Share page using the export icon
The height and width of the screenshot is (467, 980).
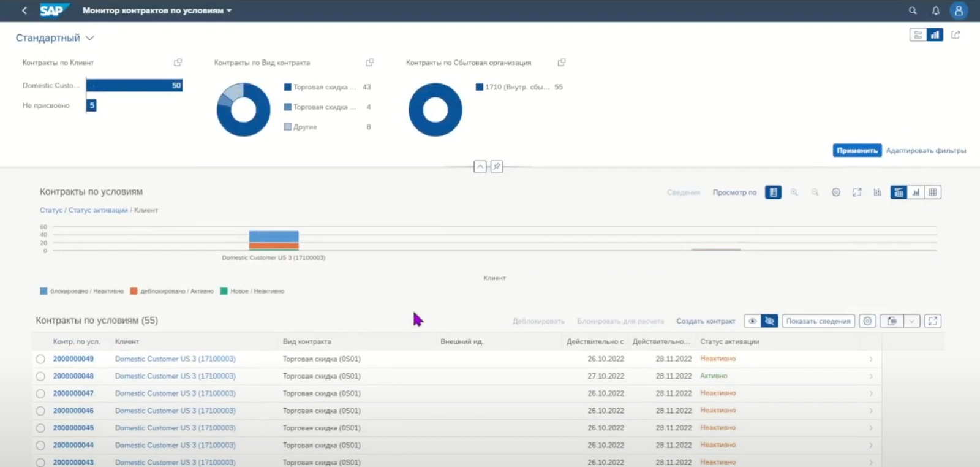(x=956, y=35)
